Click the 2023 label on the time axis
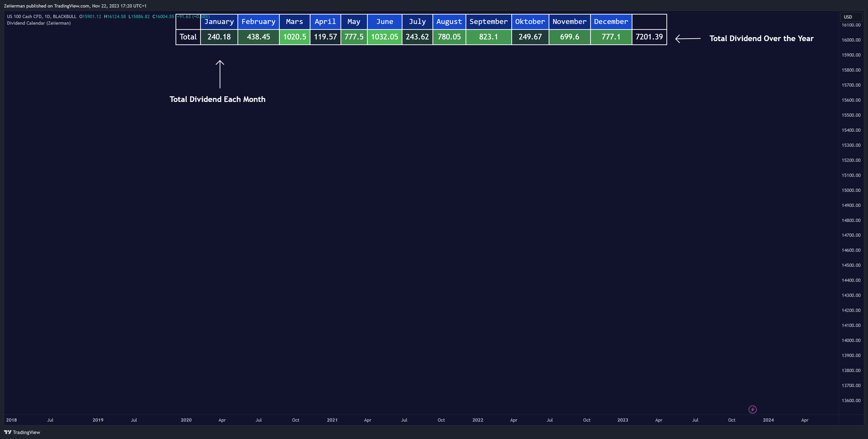The image size is (868, 439). point(623,420)
